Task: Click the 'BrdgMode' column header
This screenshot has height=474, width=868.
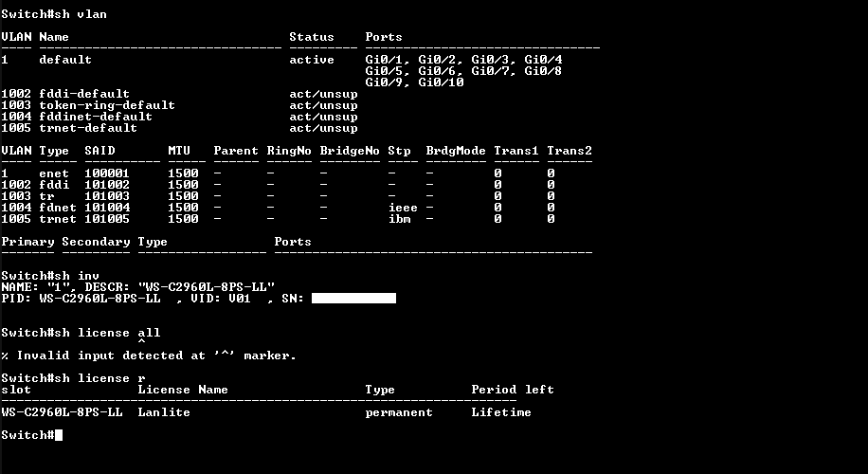Action: [x=456, y=151]
